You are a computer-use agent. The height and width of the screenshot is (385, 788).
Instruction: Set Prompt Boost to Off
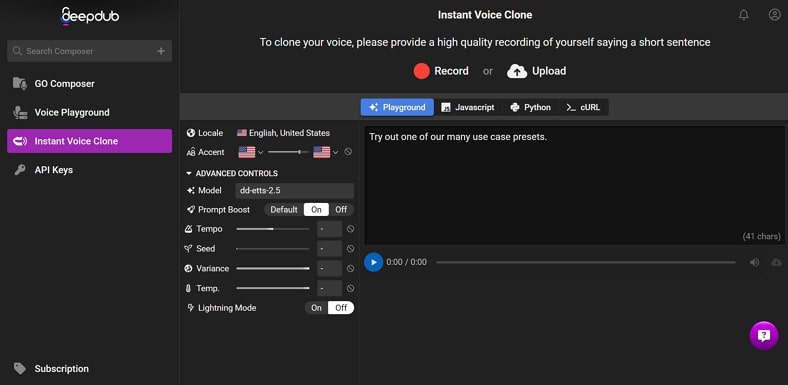pyautogui.click(x=341, y=210)
